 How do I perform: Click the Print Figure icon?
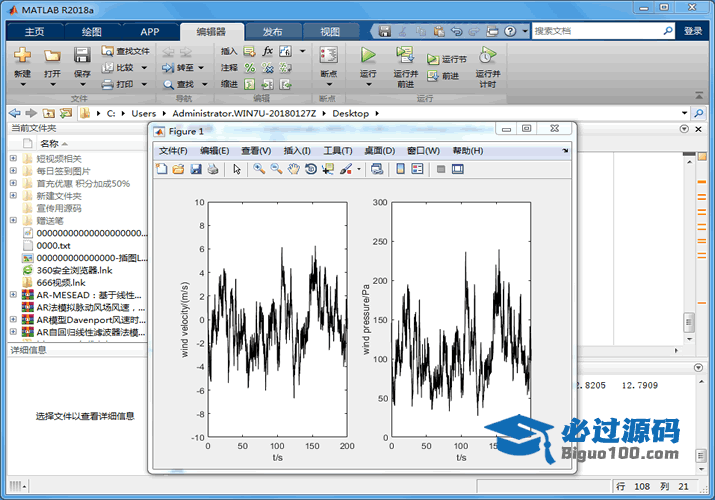(x=213, y=169)
